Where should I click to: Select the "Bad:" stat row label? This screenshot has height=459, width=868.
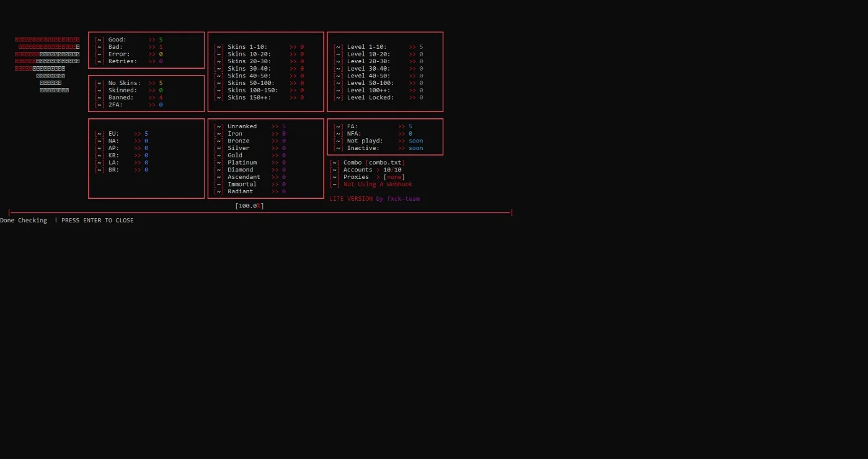pos(115,47)
